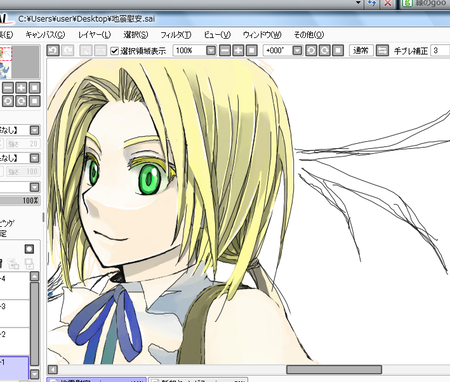Rotate canvas clockwise using toolbar icon
Image resolution: width=450 pixels, height=382 pixels.
click(x=325, y=50)
